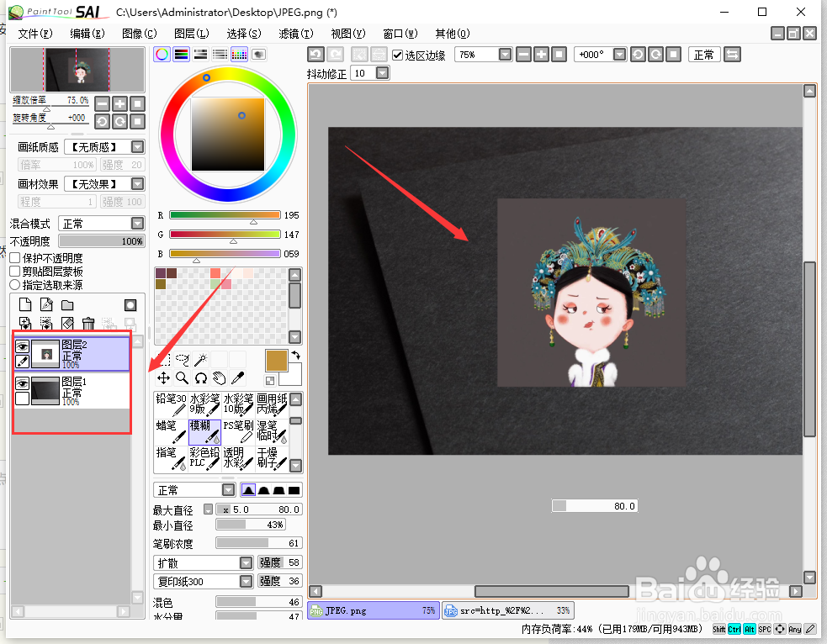
Task: Choose the 蜡笔 crayon brush
Action: tap(171, 431)
